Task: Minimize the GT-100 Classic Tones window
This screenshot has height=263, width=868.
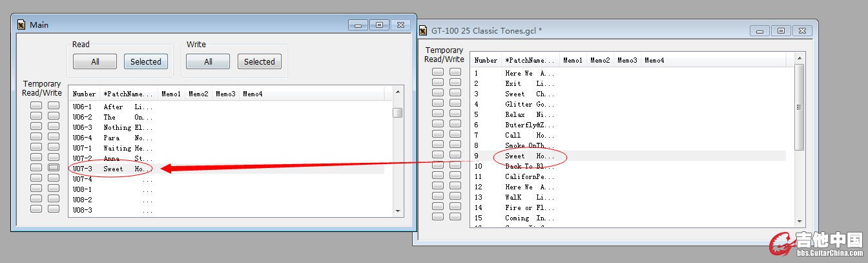Action: coord(761,30)
